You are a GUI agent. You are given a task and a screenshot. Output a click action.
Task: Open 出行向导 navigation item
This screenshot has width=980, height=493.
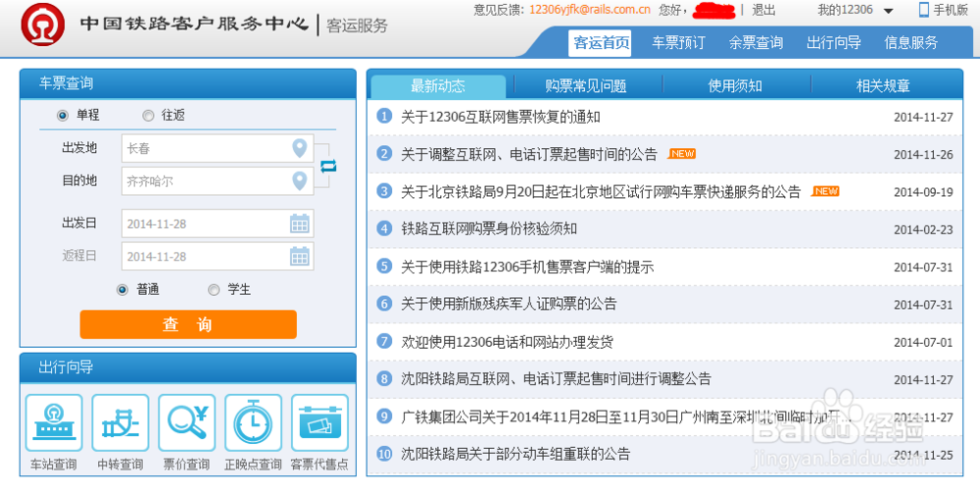click(x=834, y=43)
